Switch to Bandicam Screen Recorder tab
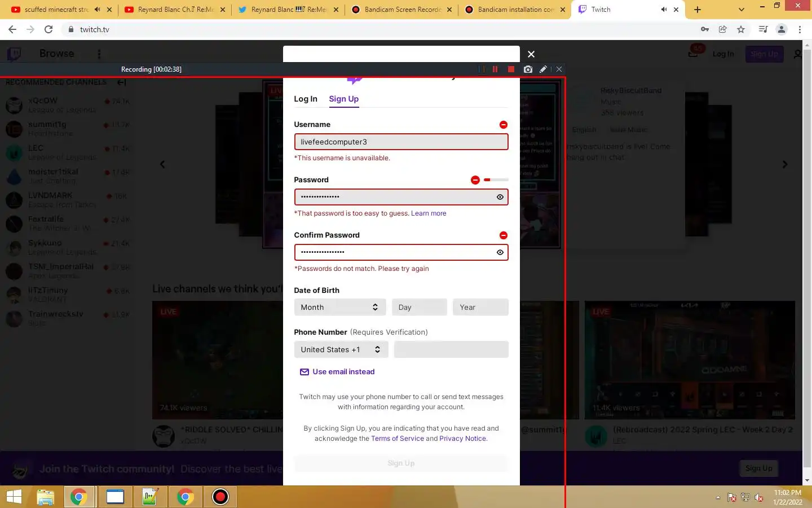The image size is (812, 508). [402, 10]
